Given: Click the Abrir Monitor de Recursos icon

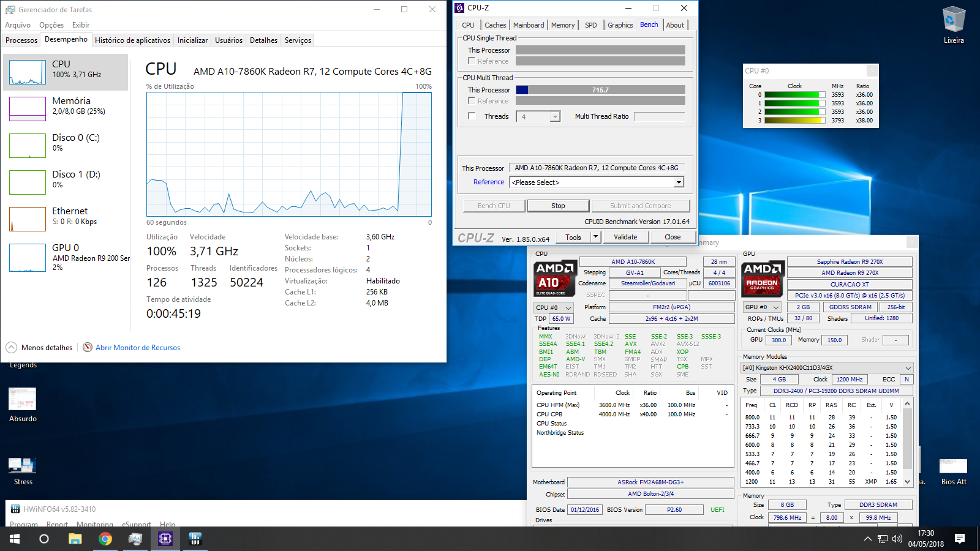Looking at the screenshot, I should (88, 347).
